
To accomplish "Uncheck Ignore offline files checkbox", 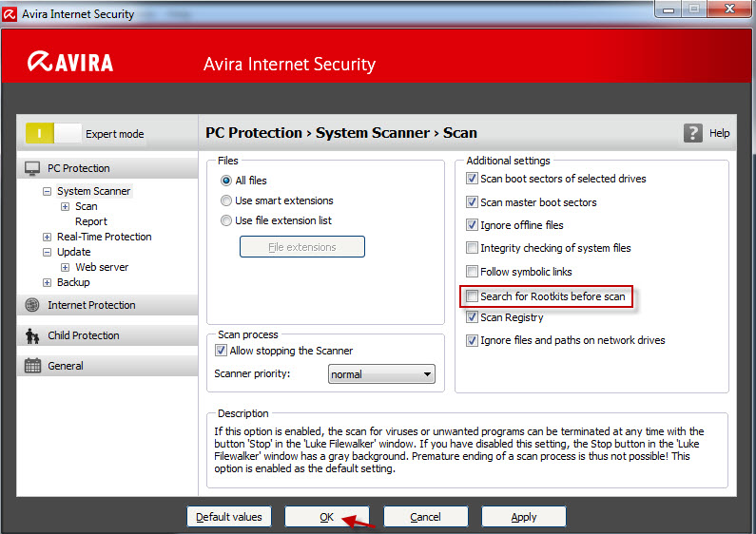I will click(x=472, y=224).
